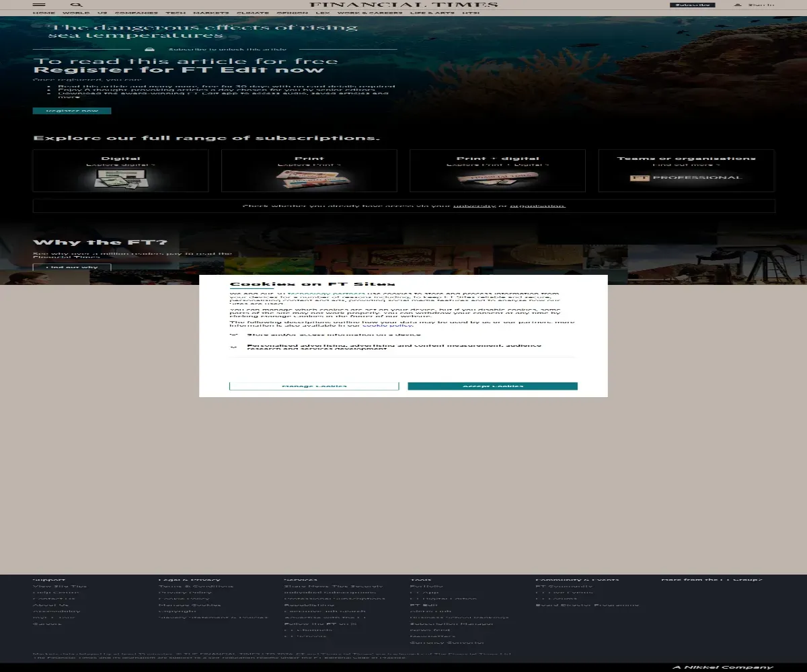Open WORLD in navigation bar
The width and height of the screenshot is (807, 672).
(76, 13)
